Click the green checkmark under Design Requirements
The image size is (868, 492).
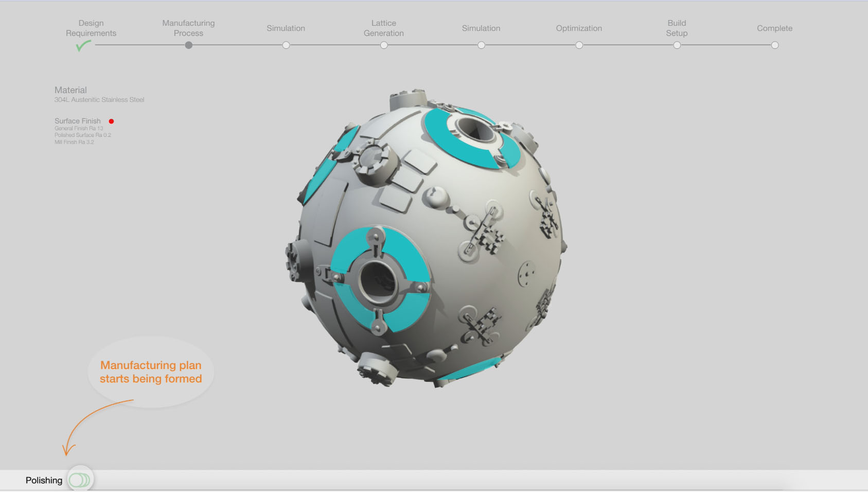(x=83, y=46)
